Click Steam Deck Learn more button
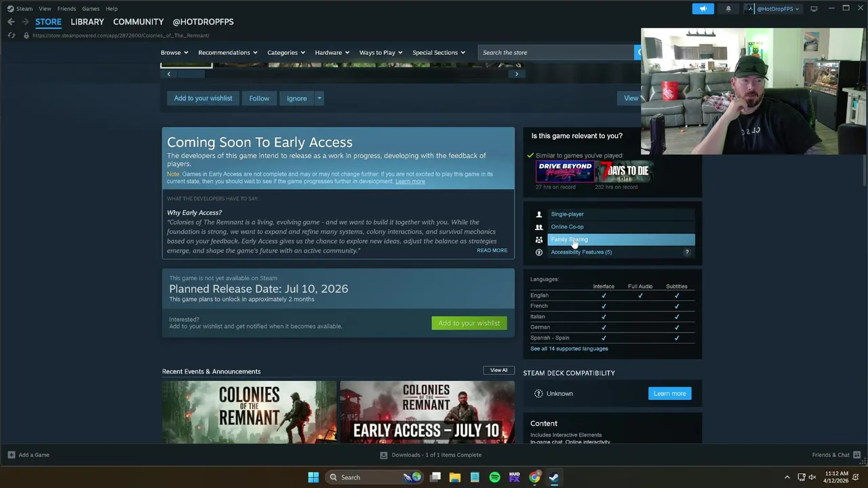This screenshot has height=488, width=868. pos(669,394)
